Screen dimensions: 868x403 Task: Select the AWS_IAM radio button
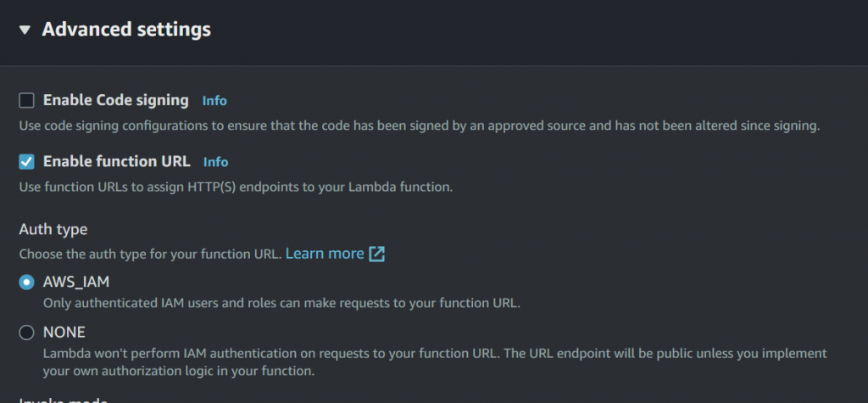point(26,283)
